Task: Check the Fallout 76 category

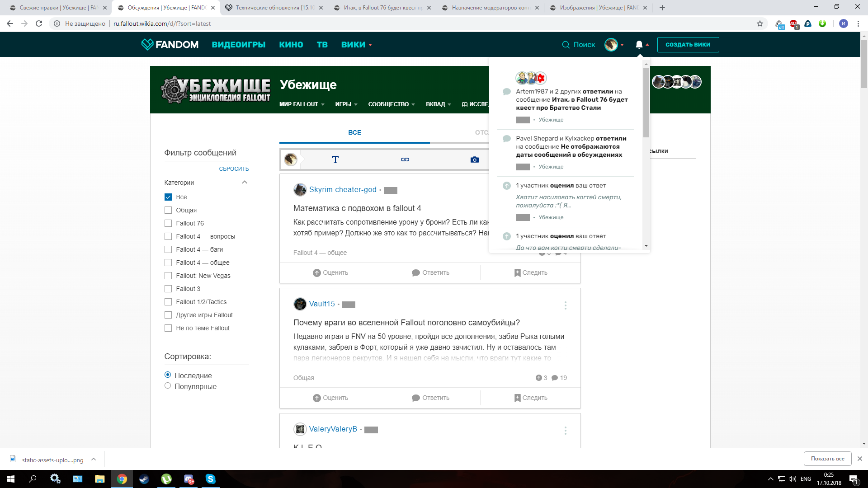Action: 168,223
